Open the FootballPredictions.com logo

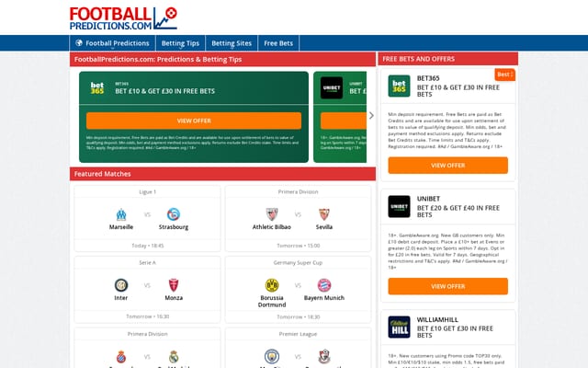(x=123, y=18)
